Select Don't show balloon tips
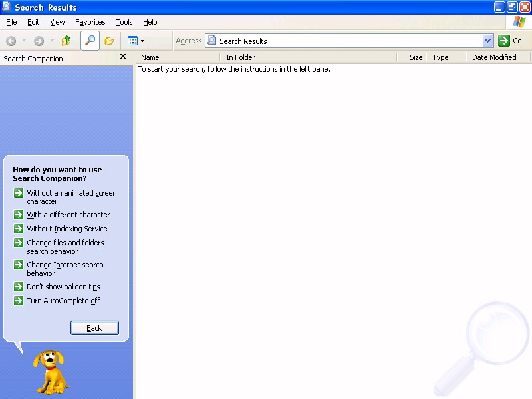Screen dimensions: 532x399 point(63,287)
